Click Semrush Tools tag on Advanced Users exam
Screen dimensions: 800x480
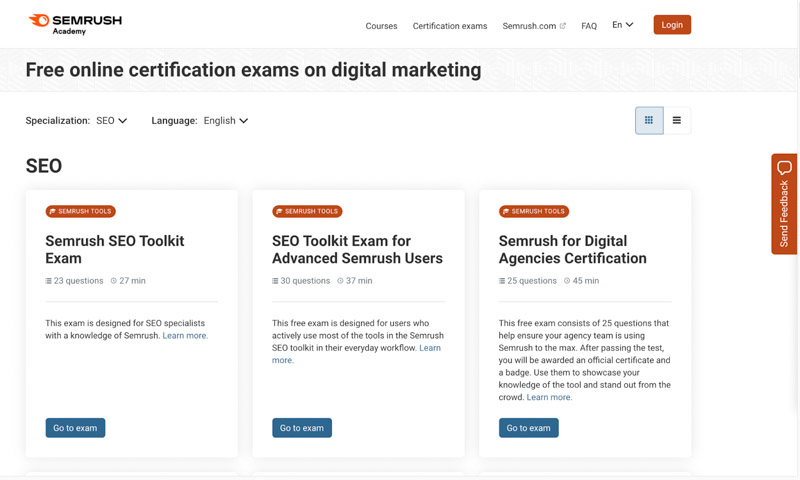coord(307,211)
